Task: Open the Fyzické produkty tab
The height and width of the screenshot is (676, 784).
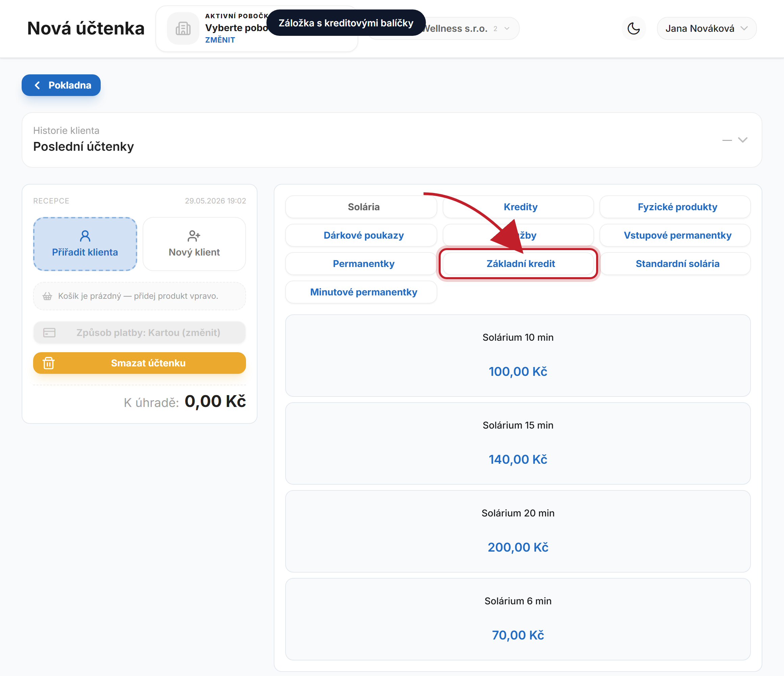Action: [x=675, y=207]
